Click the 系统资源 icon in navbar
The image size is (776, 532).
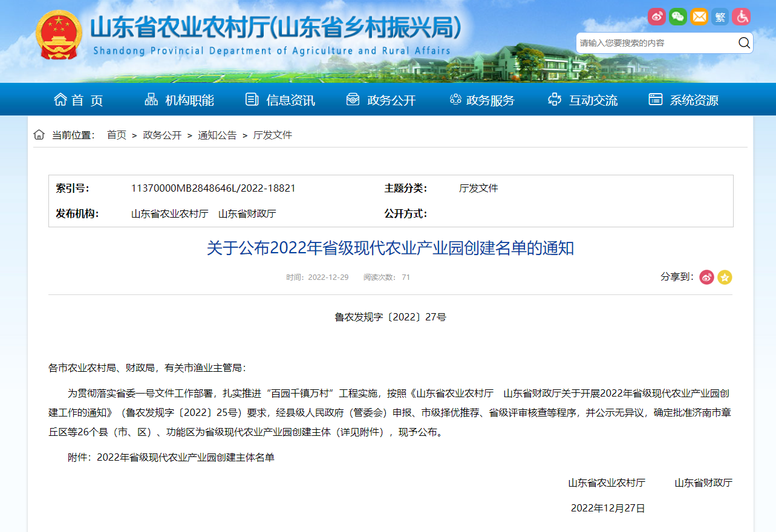656,100
